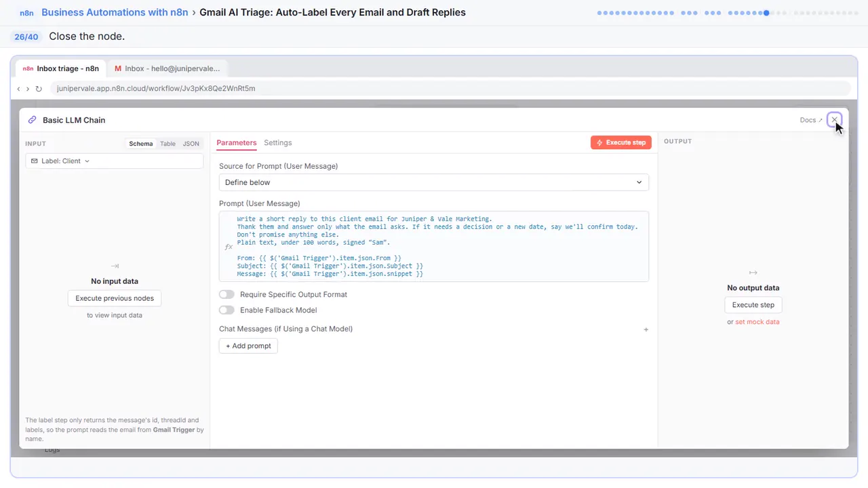The image size is (868, 488).
Task: Click the Basic LLM Chain link icon
Action: coord(32,120)
